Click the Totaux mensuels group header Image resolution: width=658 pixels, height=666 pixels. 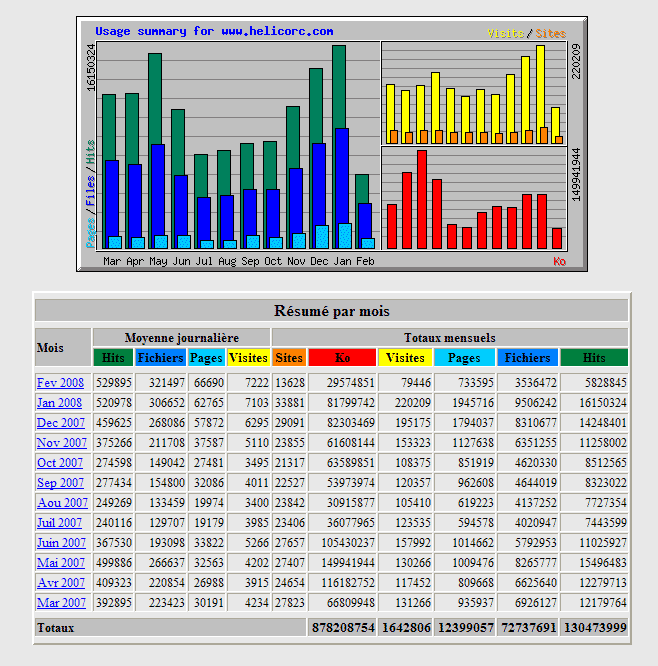(x=450, y=338)
